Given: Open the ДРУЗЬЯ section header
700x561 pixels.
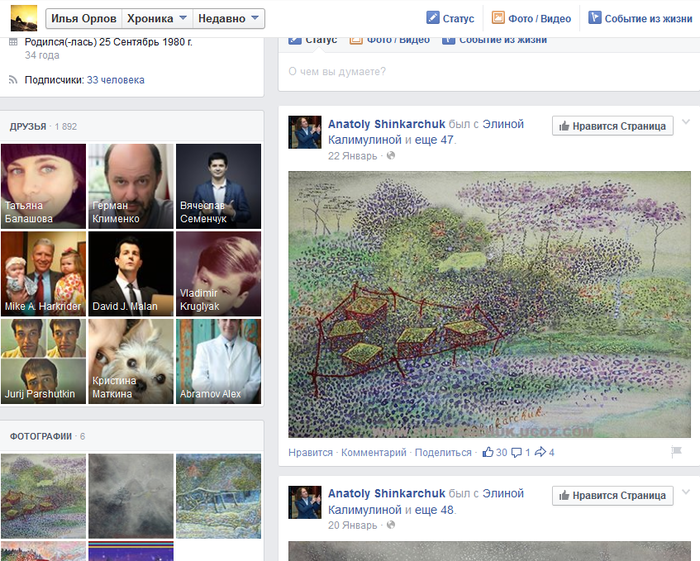Looking at the screenshot, I should (x=28, y=126).
